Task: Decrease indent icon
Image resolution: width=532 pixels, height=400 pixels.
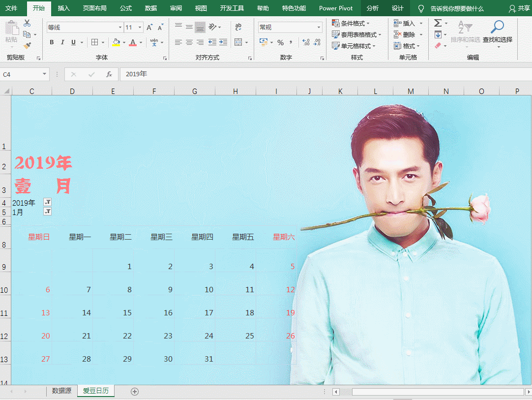Action: 212,42
